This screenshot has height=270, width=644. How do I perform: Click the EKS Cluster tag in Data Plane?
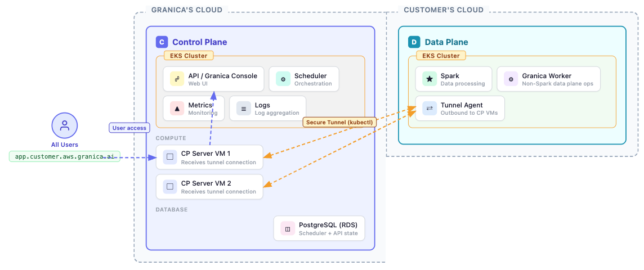441,56
